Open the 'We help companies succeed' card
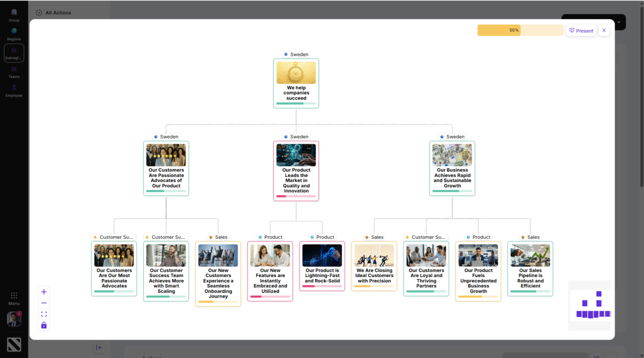The height and width of the screenshot is (358, 644). coord(296,83)
